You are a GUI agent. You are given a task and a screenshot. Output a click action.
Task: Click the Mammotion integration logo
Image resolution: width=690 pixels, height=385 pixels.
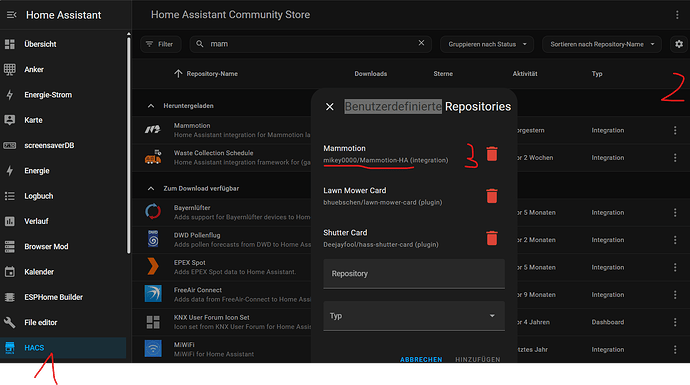pyautogui.click(x=153, y=130)
